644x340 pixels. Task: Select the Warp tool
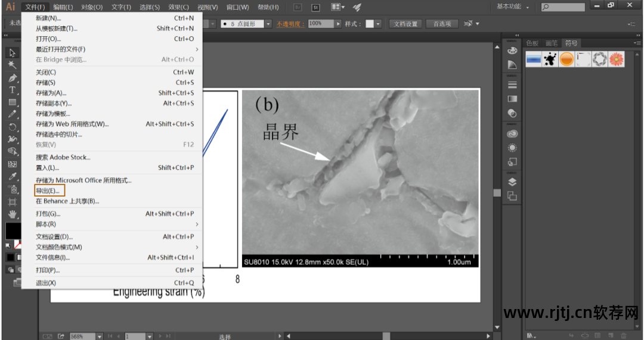coord(12,139)
